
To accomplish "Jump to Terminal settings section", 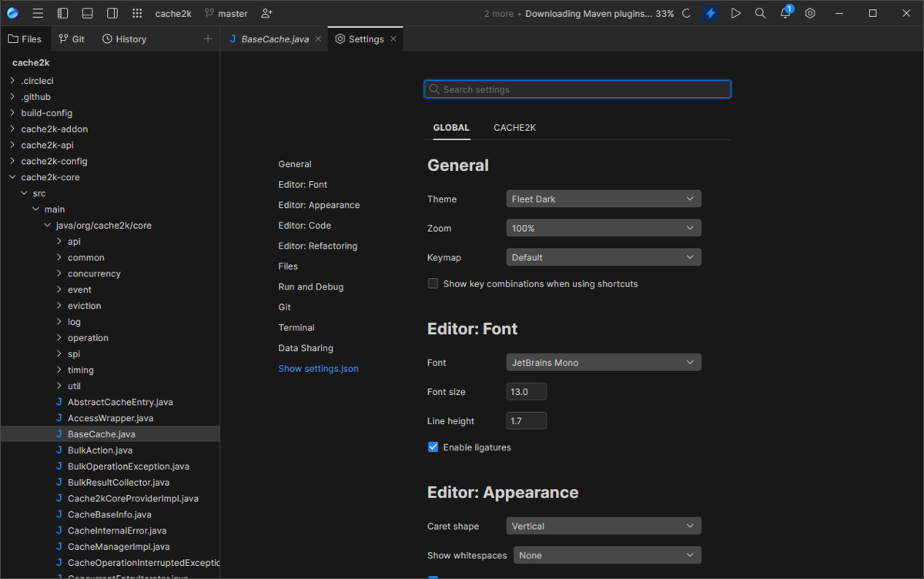I will [x=296, y=327].
